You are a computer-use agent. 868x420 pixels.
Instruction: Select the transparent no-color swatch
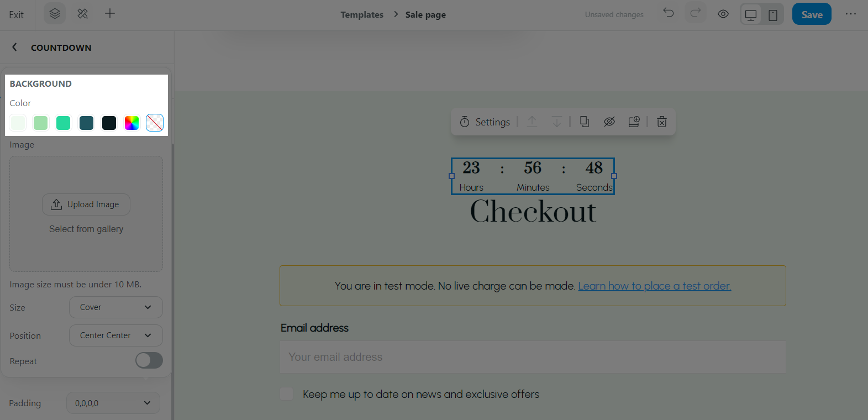[155, 123]
